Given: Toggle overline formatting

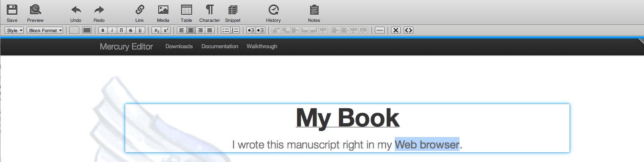Looking at the screenshot, I should pyautogui.click(x=121, y=30).
